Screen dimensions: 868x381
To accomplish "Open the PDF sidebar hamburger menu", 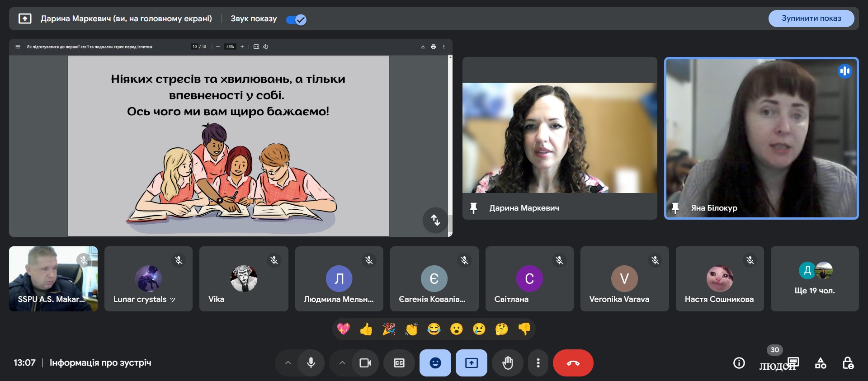I will pyautogui.click(x=18, y=47).
